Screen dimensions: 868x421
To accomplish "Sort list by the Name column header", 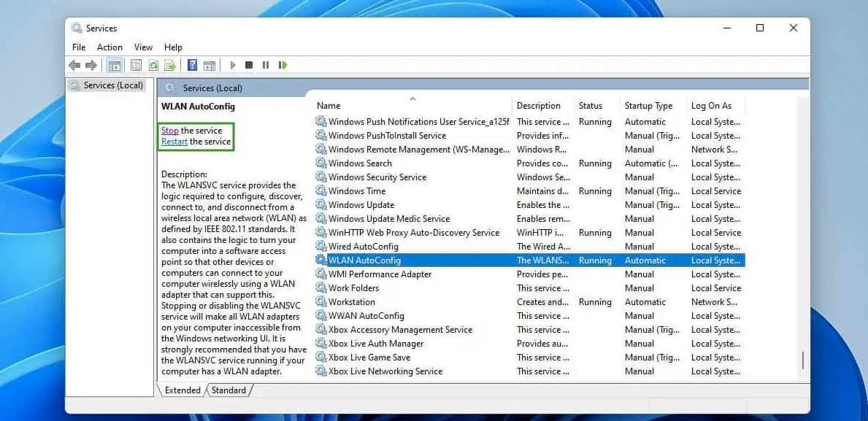I will click(x=329, y=106).
